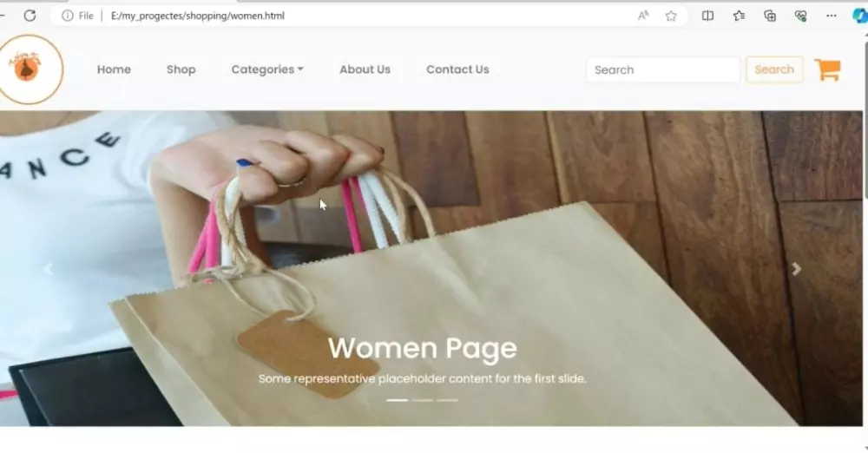This screenshot has width=868, height=453.
Task: Open the browser settings and more menu
Action: (832, 16)
